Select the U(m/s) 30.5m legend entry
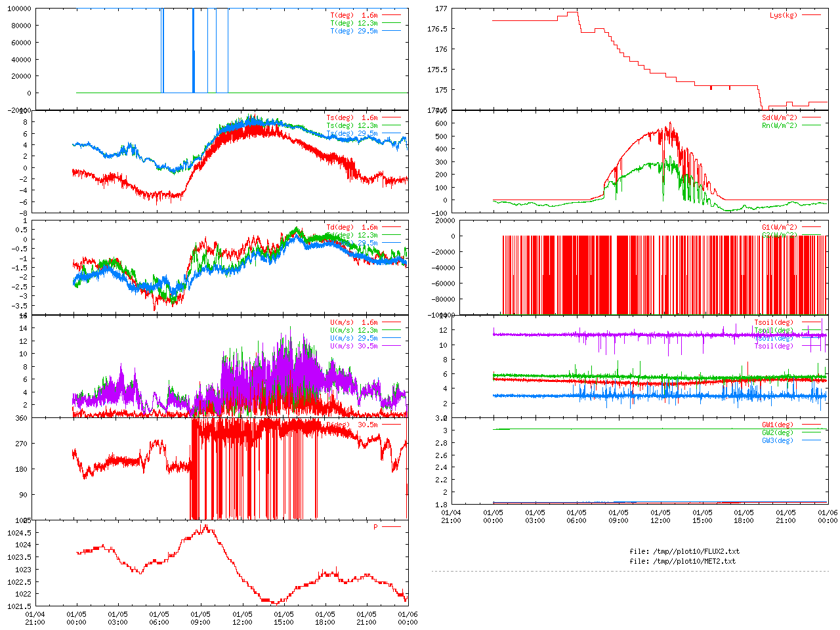Viewport: 840px width, 630px height. pos(354,346)
